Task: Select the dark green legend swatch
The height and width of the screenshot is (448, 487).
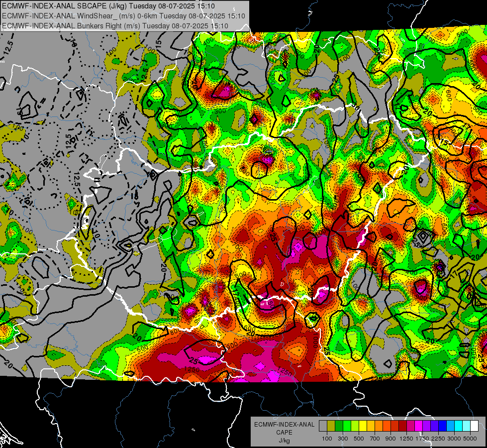Action: point(339,426)
